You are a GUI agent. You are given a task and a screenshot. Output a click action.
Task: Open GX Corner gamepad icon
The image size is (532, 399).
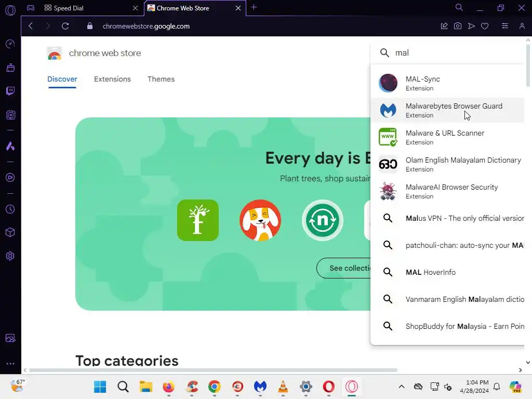(31, 8)
